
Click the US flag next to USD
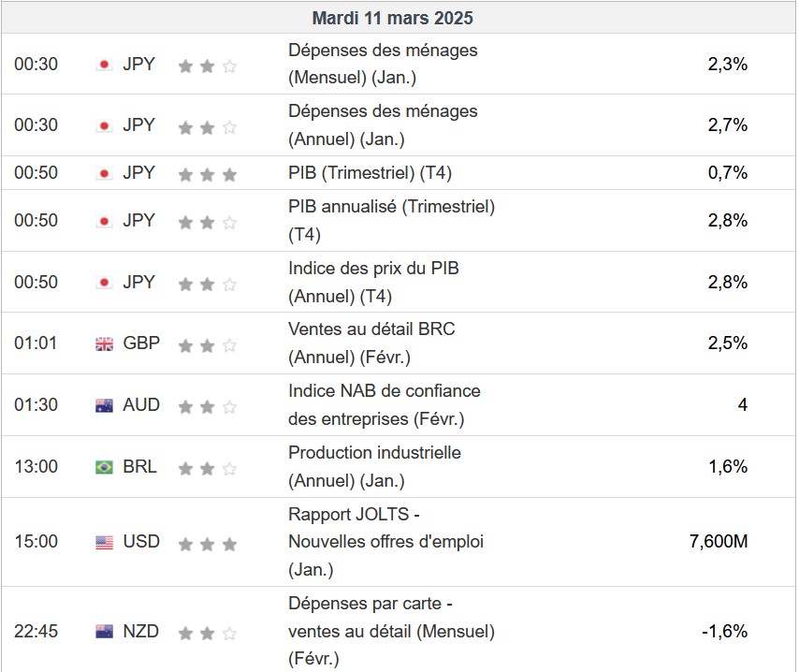(104, 542)
